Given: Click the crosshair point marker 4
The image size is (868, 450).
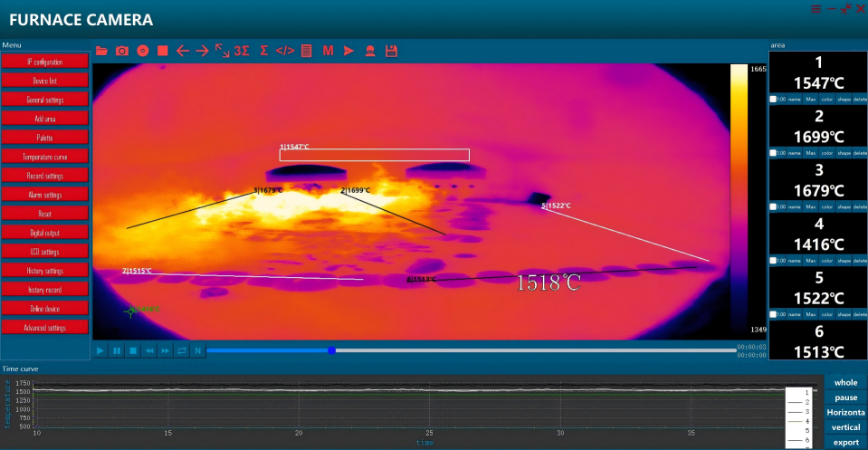Looking at the screenshot, I should [x=130, y=311].
